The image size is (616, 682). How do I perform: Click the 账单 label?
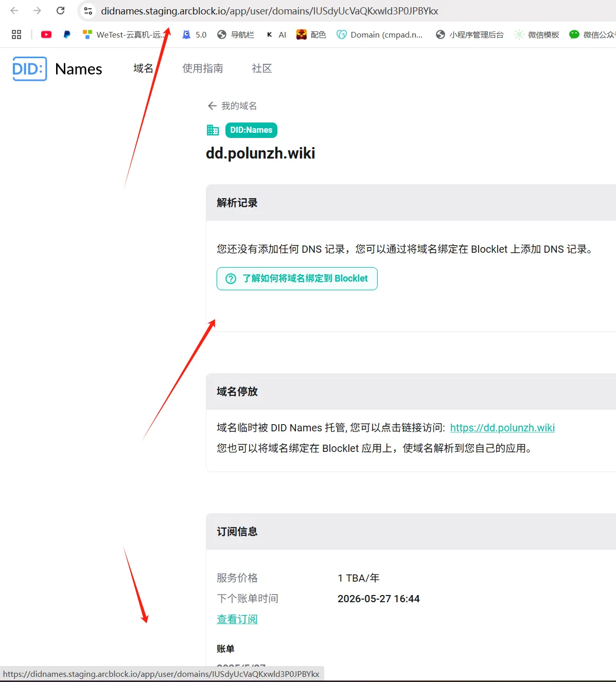(x=225, y=649)
